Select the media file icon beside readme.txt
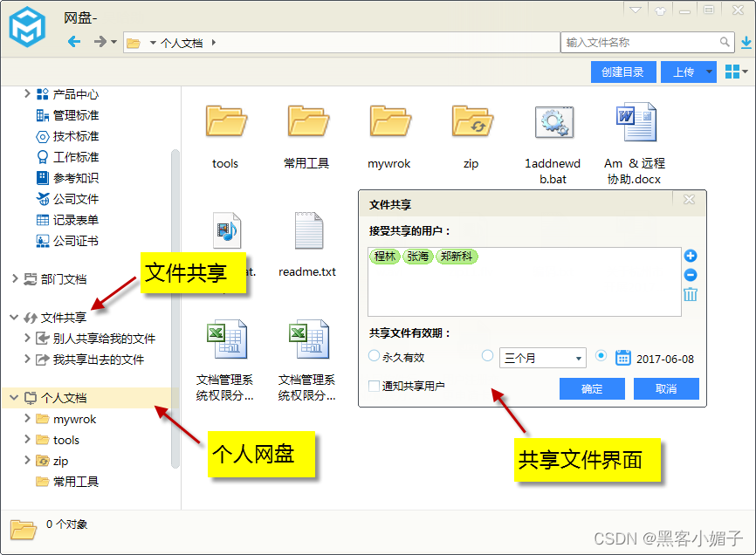 pyautogui.click(x=227, y=230)
